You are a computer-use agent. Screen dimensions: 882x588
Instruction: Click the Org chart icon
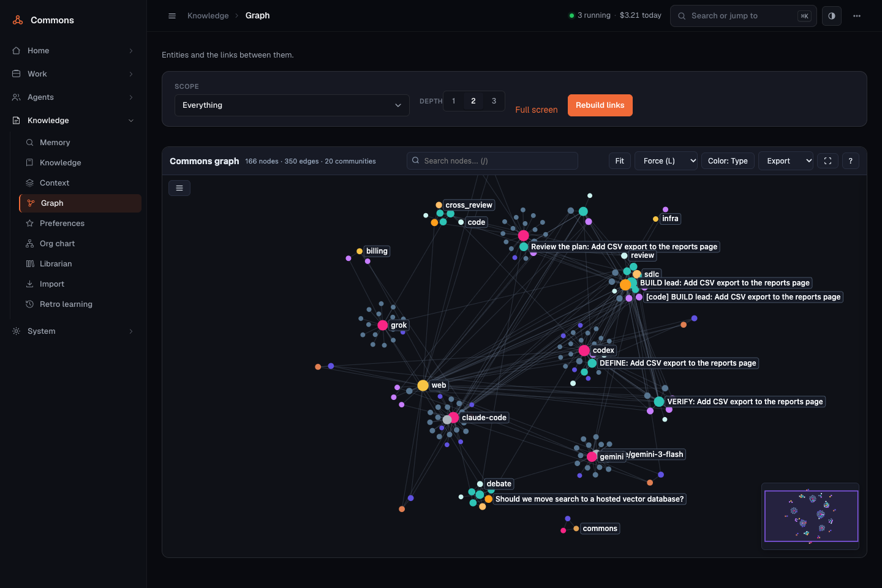29,244
